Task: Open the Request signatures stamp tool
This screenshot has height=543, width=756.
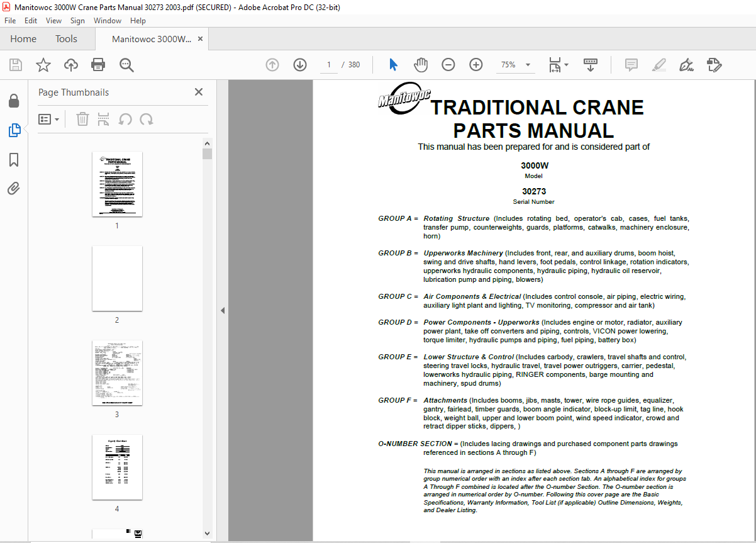Action: (714, 65)
